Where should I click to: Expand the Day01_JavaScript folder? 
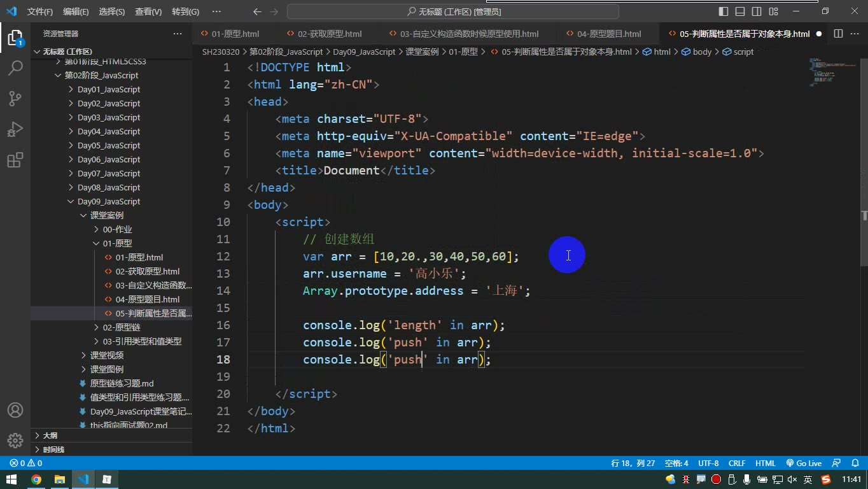click(x=109, y=89)
